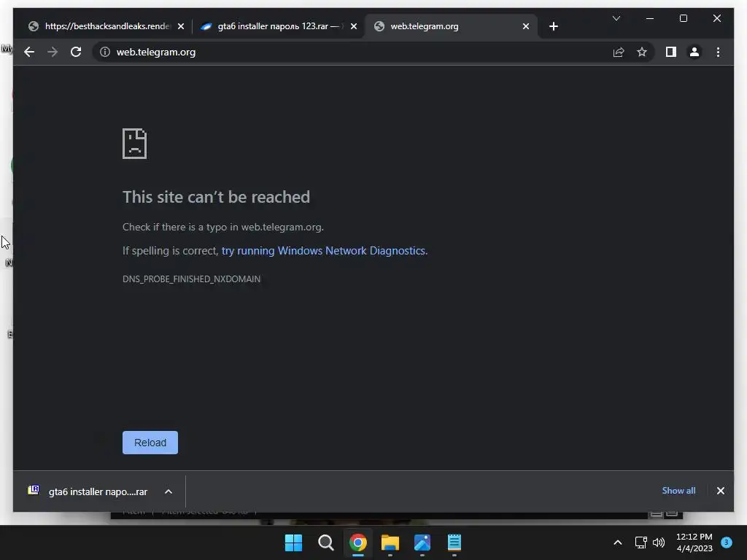Close the web.telegram.org tab

[x=525, y=26]
